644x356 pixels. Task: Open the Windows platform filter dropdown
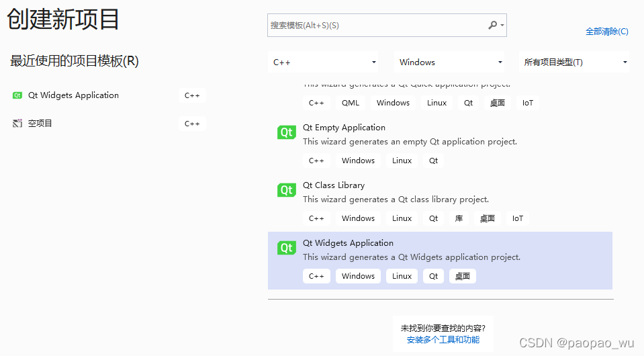(x=449, y=62)
